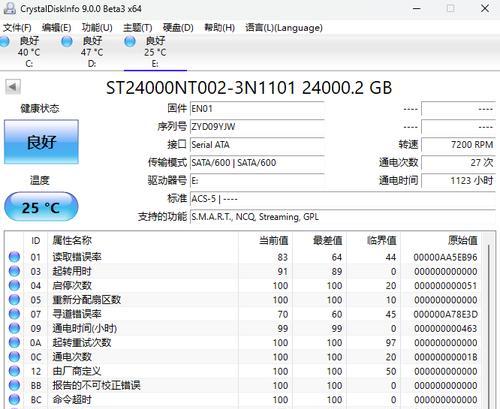Viewport: 500px width, 409px height.
Task: Select the 重新分配扇区数 attribute name
Action: 87,300
